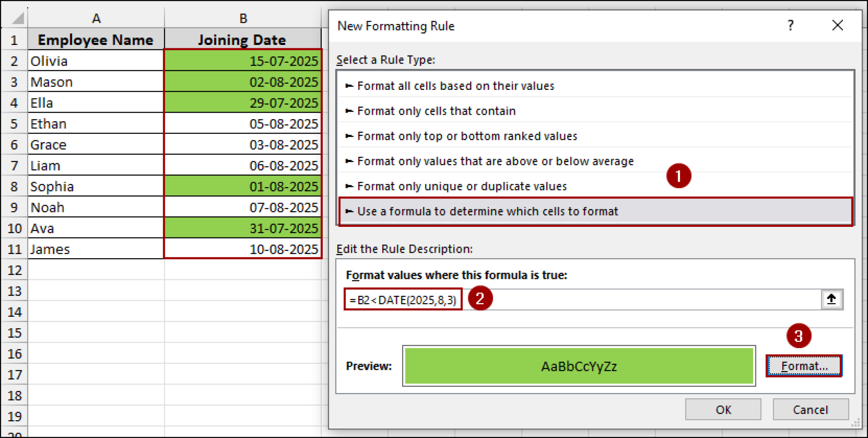Select 'Format only unique or duplicate values'
The height and width of the screenshot is (438, 868).
coord(462,186)
